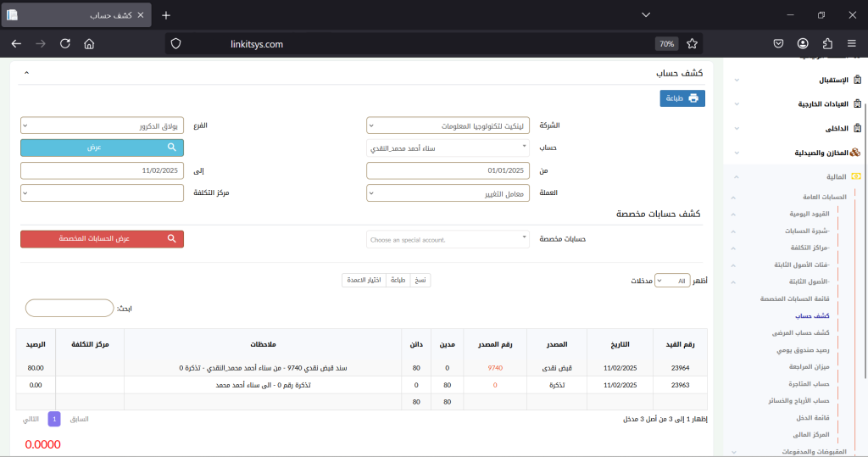Click the red عرض الحسابات المخصصة button

pos(102,239)
